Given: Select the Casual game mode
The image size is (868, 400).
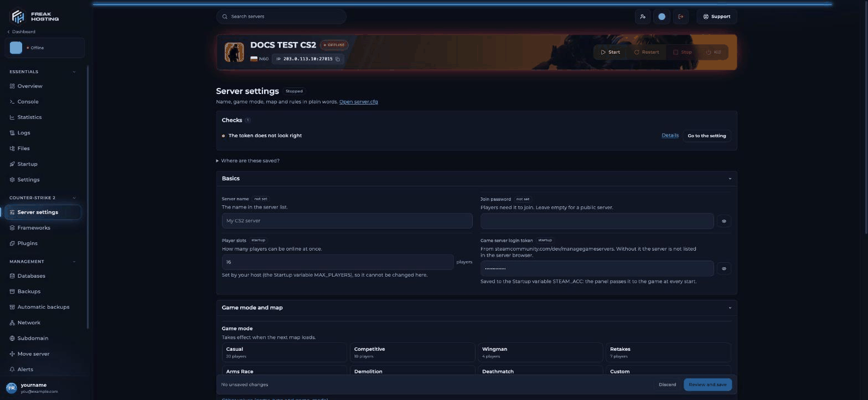Looking at the screenshot, I should pos(284,352).
